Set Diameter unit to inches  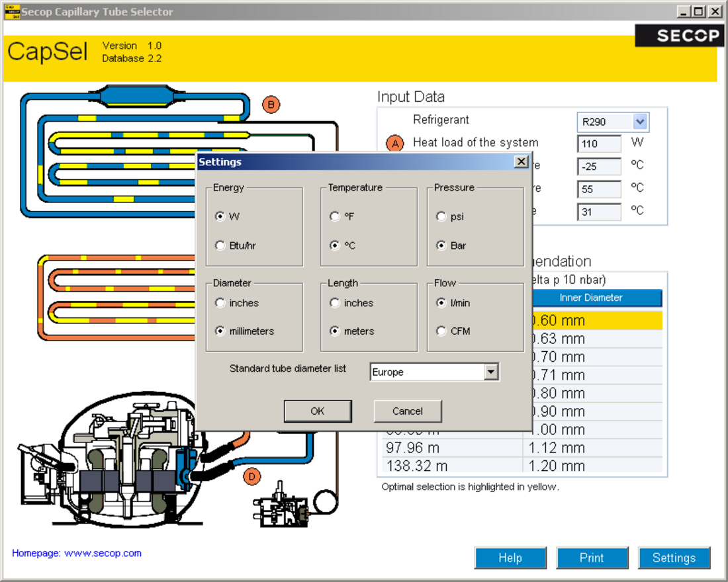tap(220, 303)
